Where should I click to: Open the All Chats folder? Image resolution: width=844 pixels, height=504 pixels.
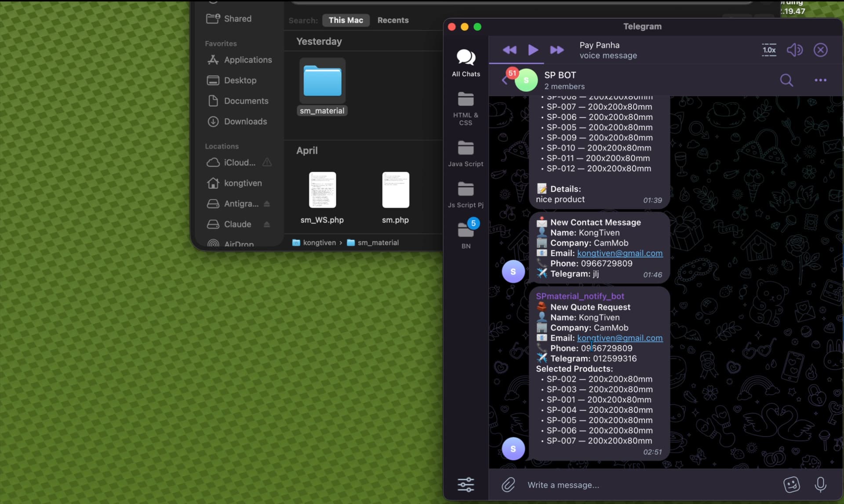[466, 63]
